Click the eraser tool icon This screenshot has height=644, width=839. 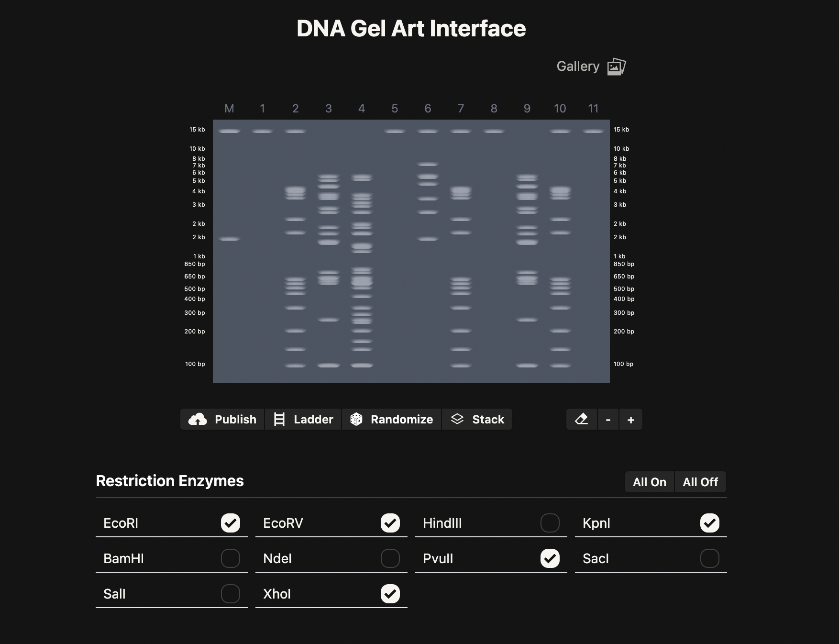pos(581,420)
